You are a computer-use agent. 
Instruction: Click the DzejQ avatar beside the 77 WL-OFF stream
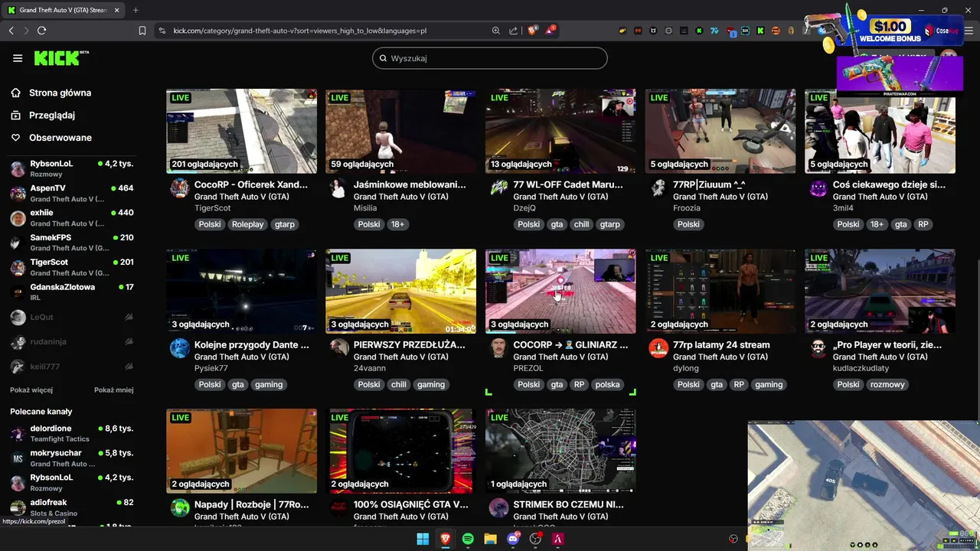[498, 188]
